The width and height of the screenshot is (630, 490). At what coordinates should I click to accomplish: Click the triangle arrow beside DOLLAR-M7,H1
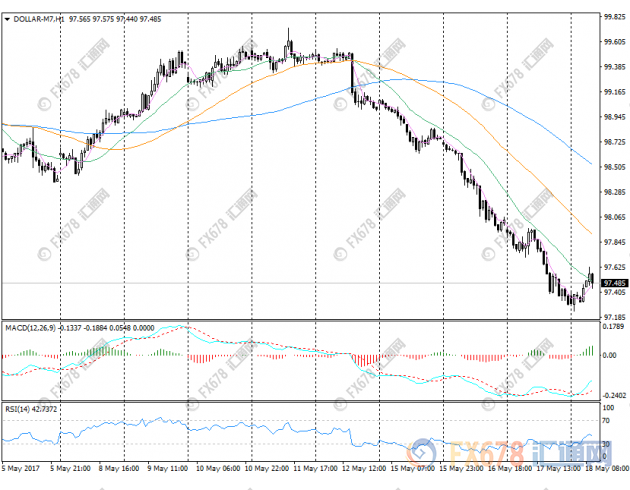coord(7,19)
